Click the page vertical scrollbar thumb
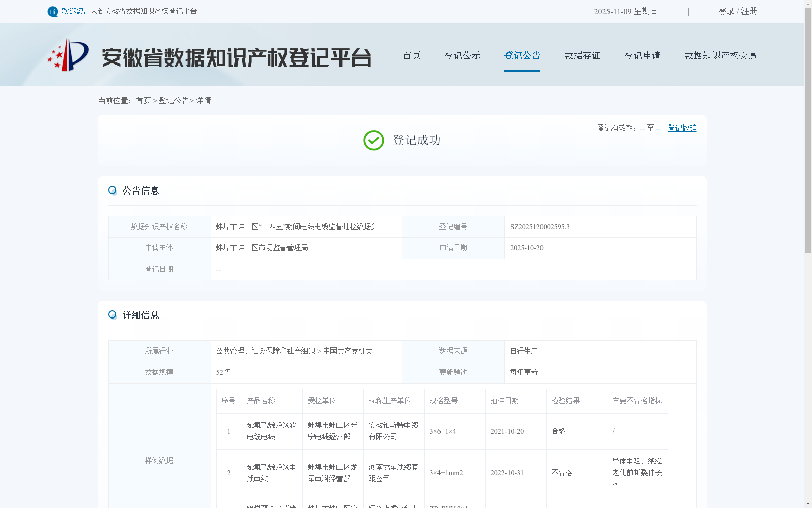Viewport: 812px width, 508px height. (x=808, y=131)
